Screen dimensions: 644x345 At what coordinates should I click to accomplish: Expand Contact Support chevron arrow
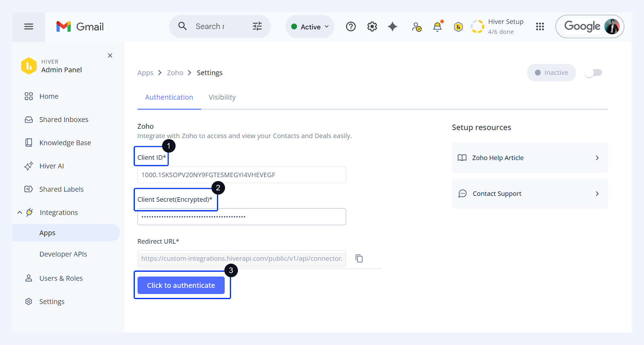[597, 194]
